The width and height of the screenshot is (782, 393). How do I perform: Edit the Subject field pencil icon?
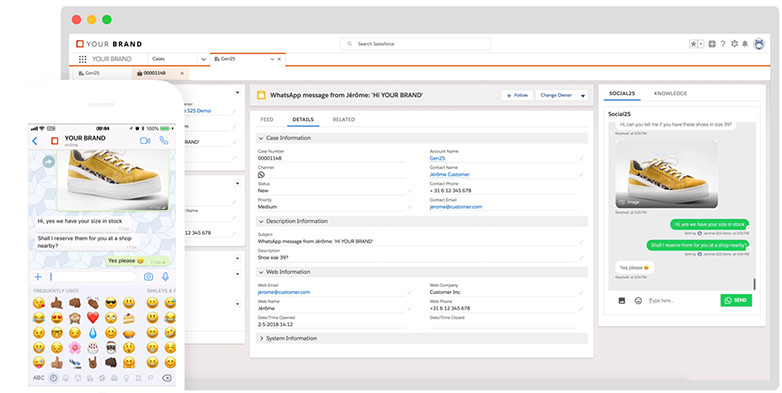click(581, 242)
